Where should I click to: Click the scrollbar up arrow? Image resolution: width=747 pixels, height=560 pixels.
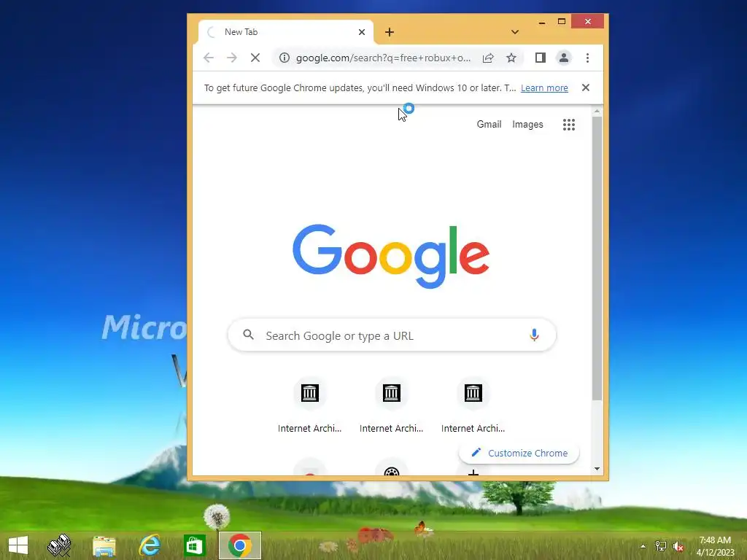(597, 112)
